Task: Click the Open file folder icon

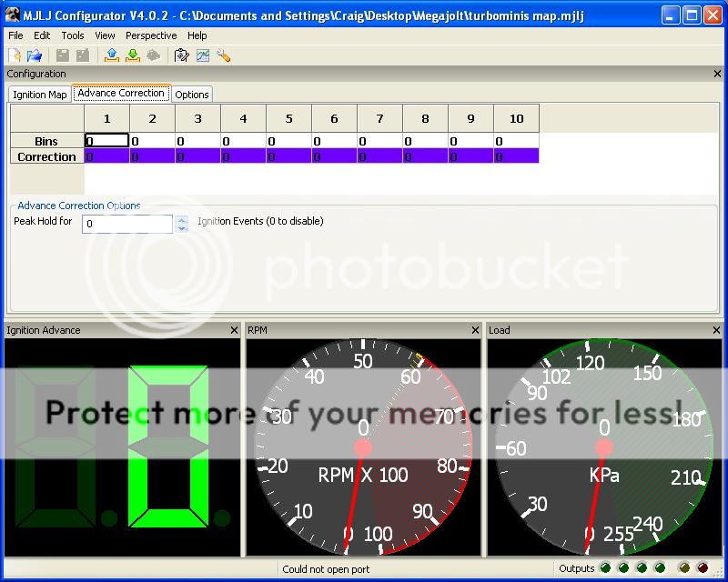Action: (x=34, y=55)
